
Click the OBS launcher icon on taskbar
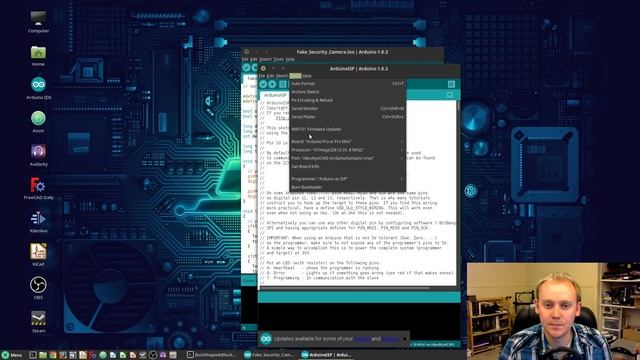[153, 355]
